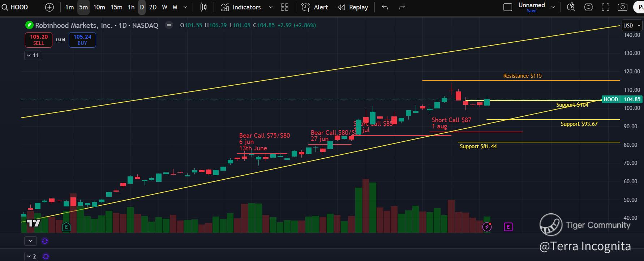Click the 0.04 spread value
This screenshot has height=261, width=644.
[61, 40]
